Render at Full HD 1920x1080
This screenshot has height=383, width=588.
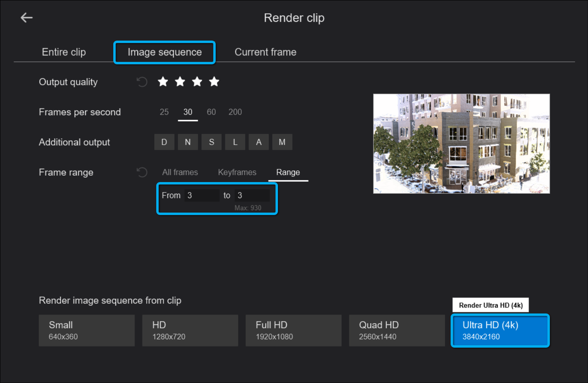tap(293, 330)
